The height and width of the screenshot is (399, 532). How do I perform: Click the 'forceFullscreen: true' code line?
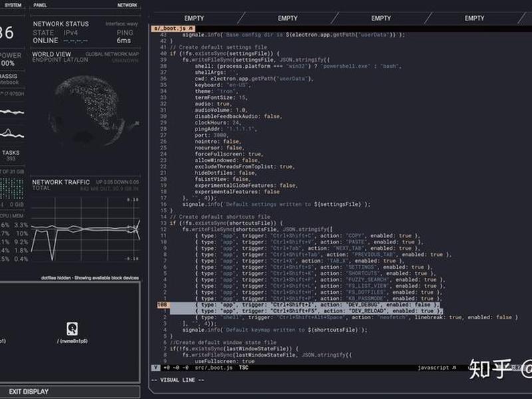click(229, 154)
